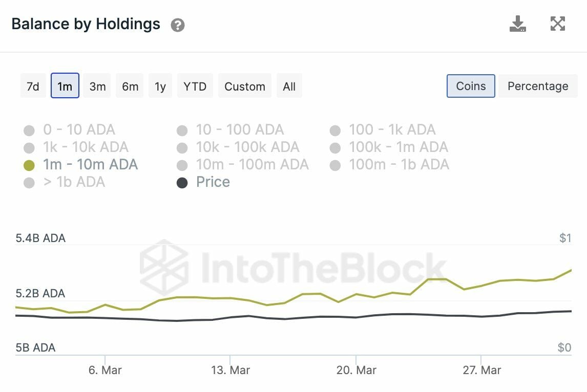587x392 pixels.
Task: Click the > 1b ADA legend dot
Action: coord(29,183)
